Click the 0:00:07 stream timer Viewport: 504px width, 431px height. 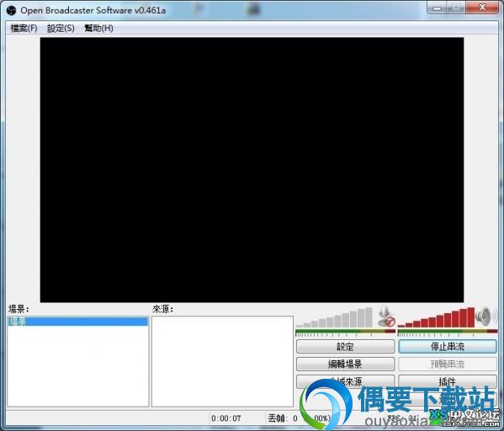click(x=226, y=418)
